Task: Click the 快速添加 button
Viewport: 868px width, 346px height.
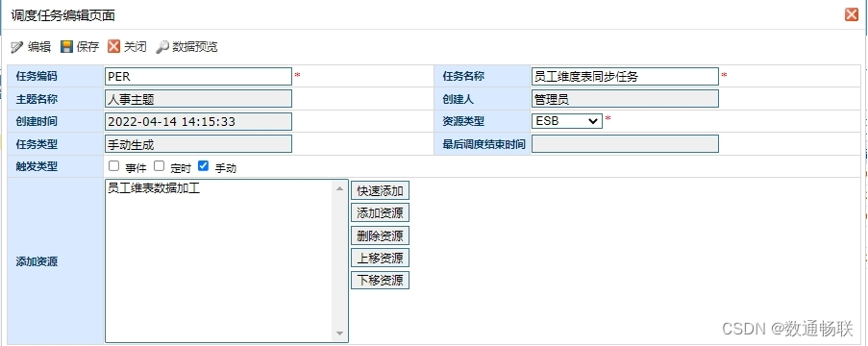Action: point(380,191)
